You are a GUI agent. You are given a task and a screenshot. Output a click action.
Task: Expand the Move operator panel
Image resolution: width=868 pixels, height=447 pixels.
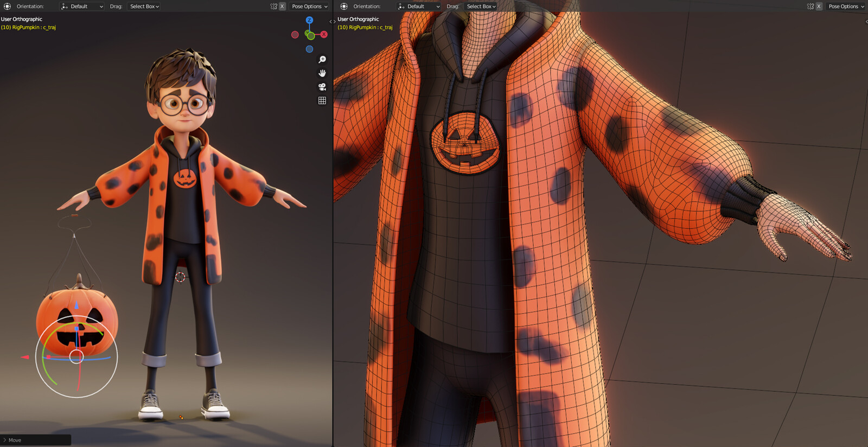(35, 440)
